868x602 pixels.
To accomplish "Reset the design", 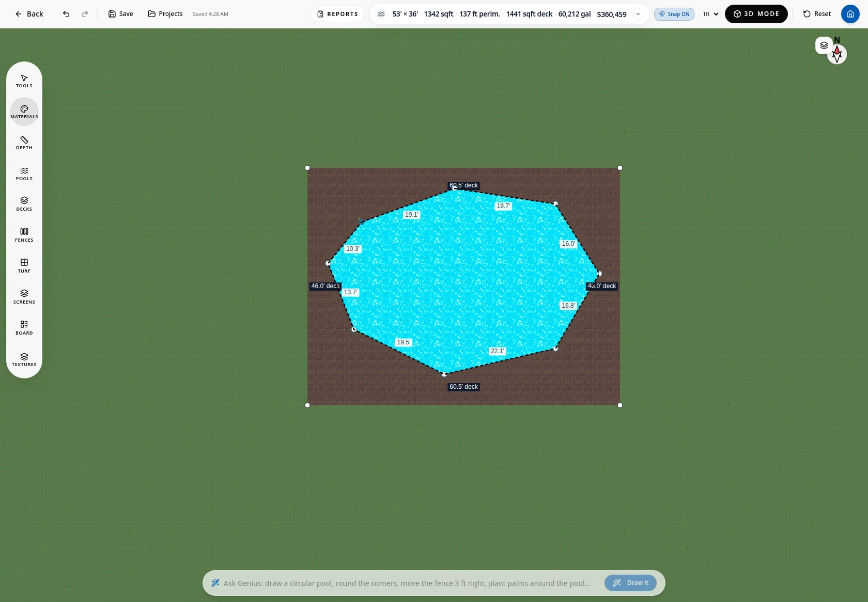I will (817, 14).
